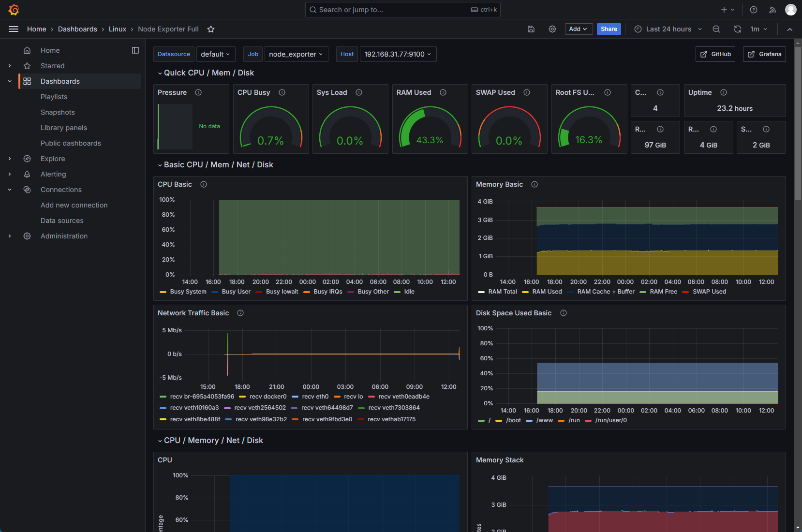Collapse CPU / Memory / Net / Disk row

click(210, 441)
